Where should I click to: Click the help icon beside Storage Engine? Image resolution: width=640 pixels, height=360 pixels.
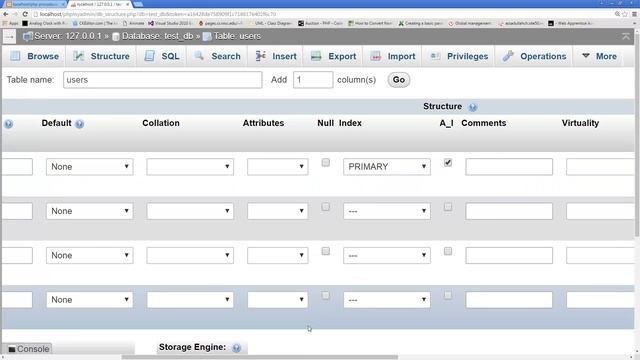[236, 348]
